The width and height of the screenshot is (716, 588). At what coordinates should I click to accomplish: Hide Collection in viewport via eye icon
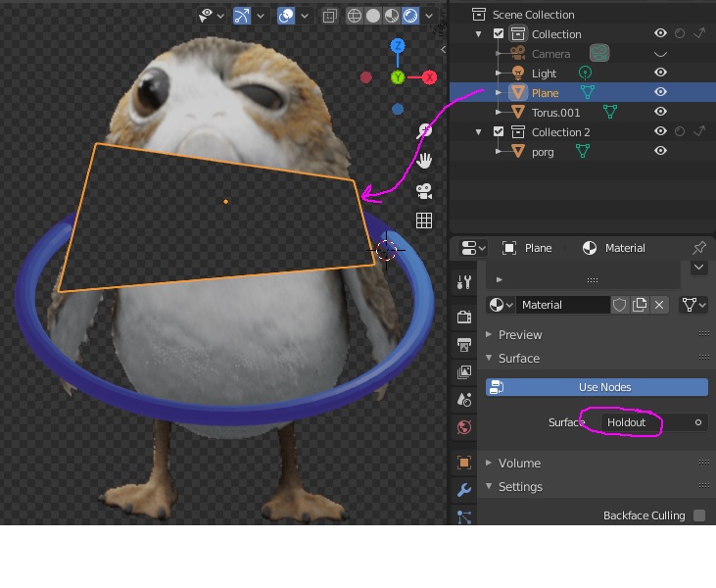[x=660, y=33]
